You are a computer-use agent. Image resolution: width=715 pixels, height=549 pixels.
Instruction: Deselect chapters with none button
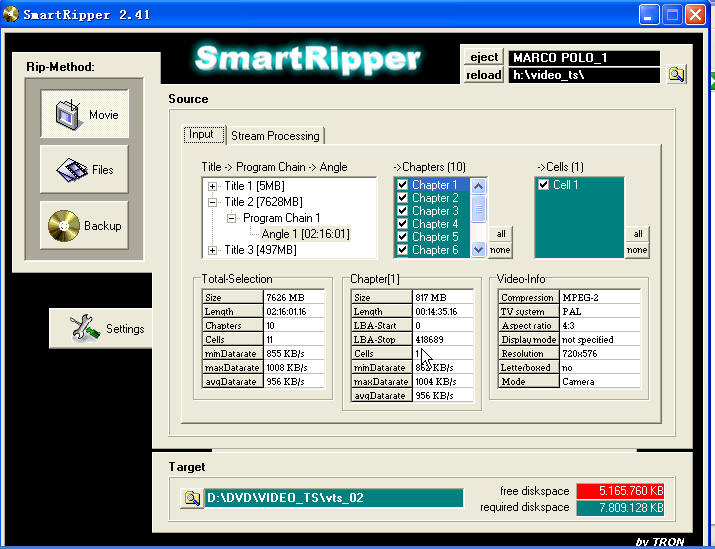[x=500, y=250]
